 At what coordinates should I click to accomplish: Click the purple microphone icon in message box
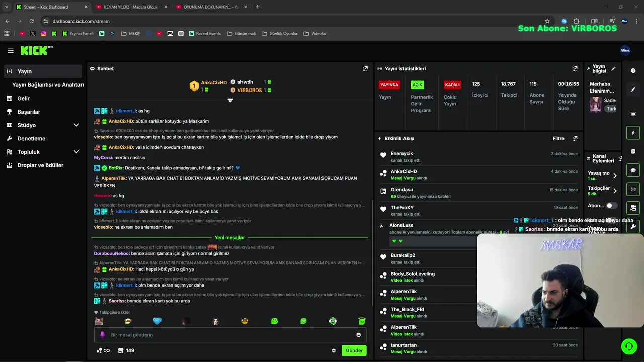102,335
